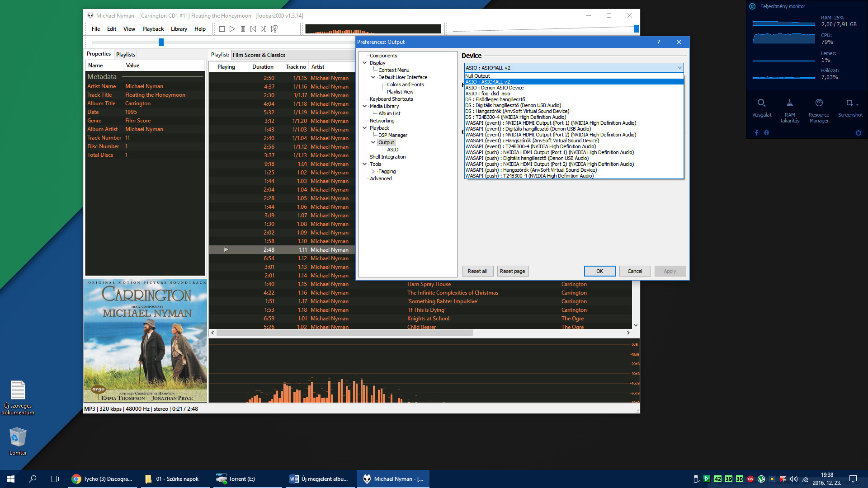
Task: Click the Screenshot capture icon
Action: [849, 103]
